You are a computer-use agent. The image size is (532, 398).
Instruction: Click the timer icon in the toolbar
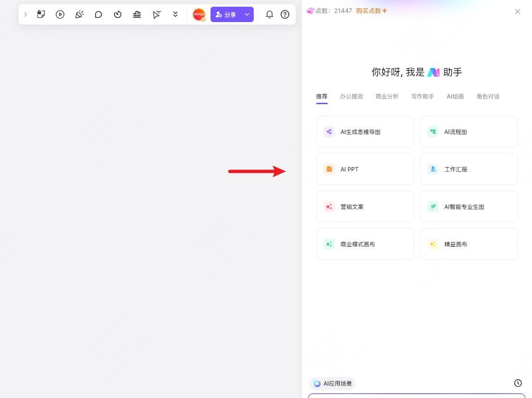click(117, 14)
